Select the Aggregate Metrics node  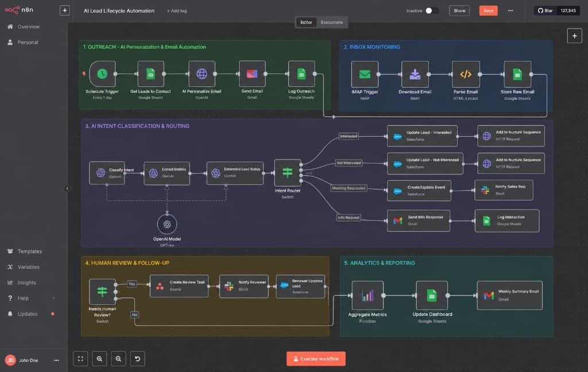[367, 296]
